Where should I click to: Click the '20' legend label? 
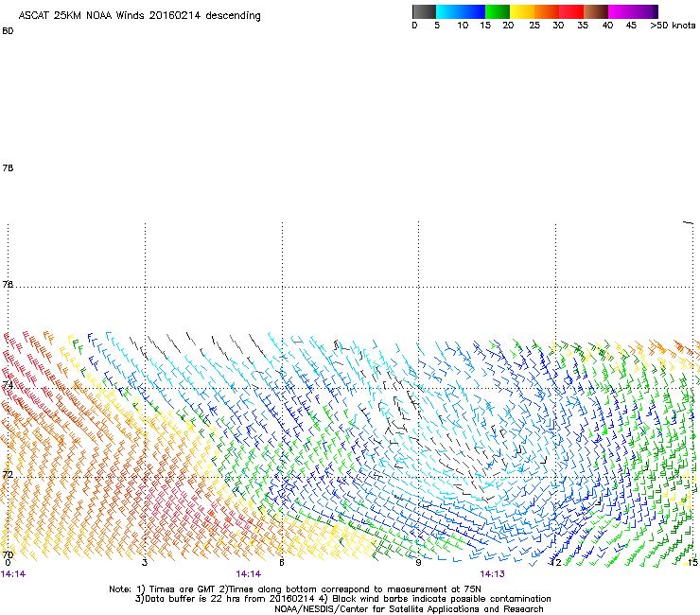pyautogui.click(x=508, y=26)
